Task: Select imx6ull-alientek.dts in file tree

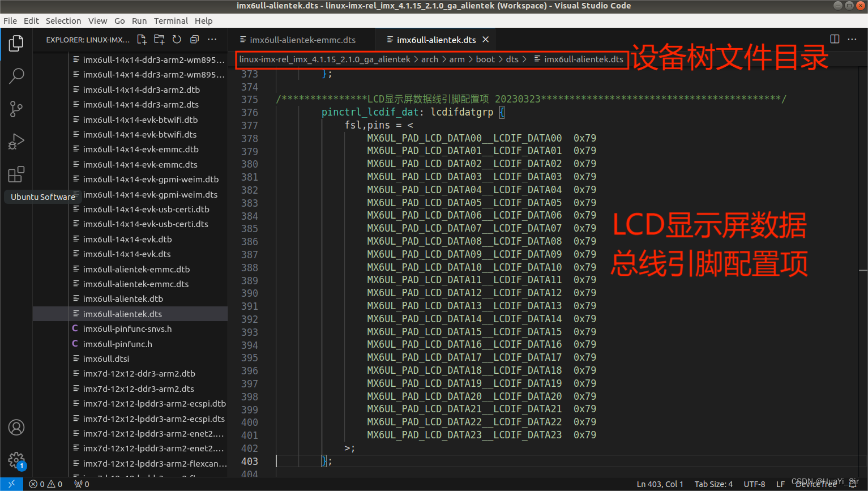Action: (130, 314)
